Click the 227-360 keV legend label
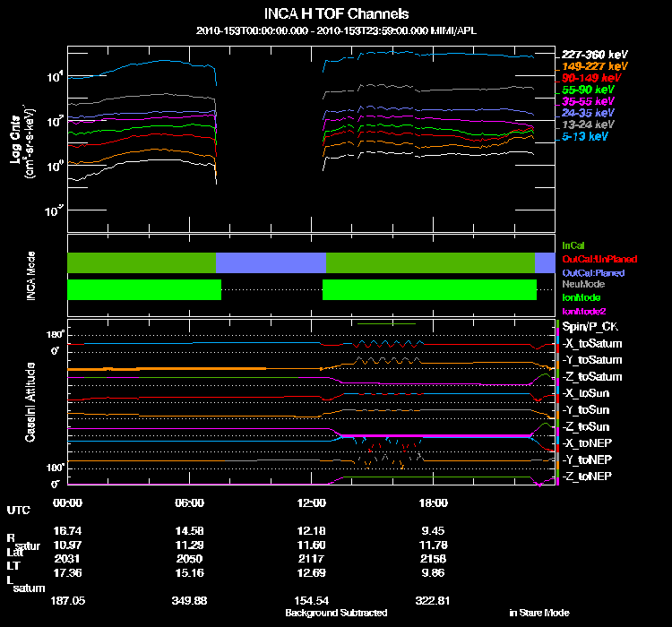Viewport: 672px width, 627px height. (589, 55)
